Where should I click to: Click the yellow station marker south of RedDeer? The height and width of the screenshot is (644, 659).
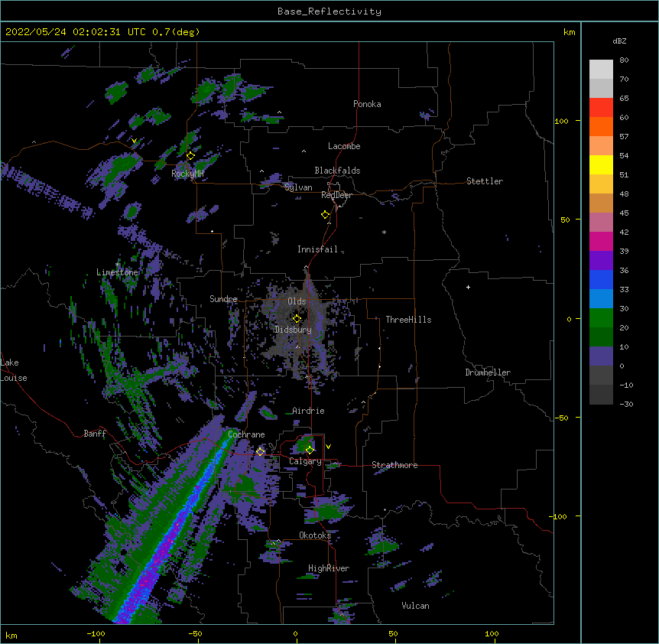tap(325, 215)
